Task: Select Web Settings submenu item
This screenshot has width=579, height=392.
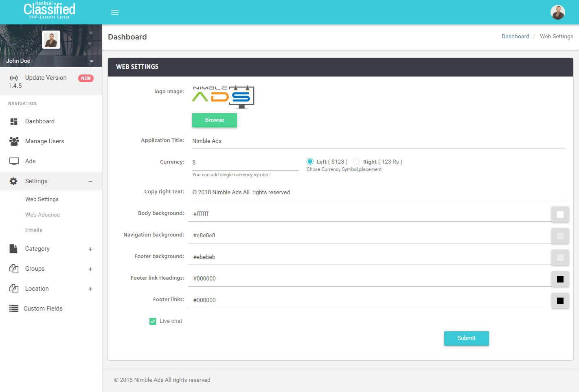Action: click(x=42, y=199)
